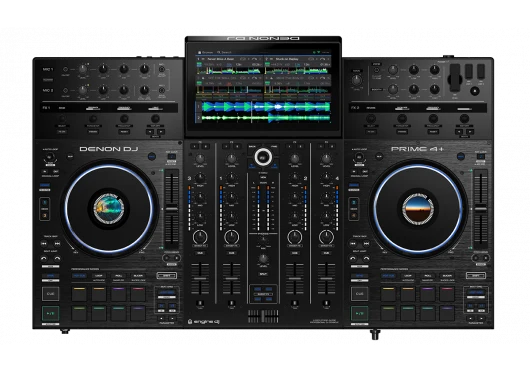Image resolution: width=530 pixels, height=371 pixels.
Task: Push the central Browse encoder ring
Action: point(263,157)
